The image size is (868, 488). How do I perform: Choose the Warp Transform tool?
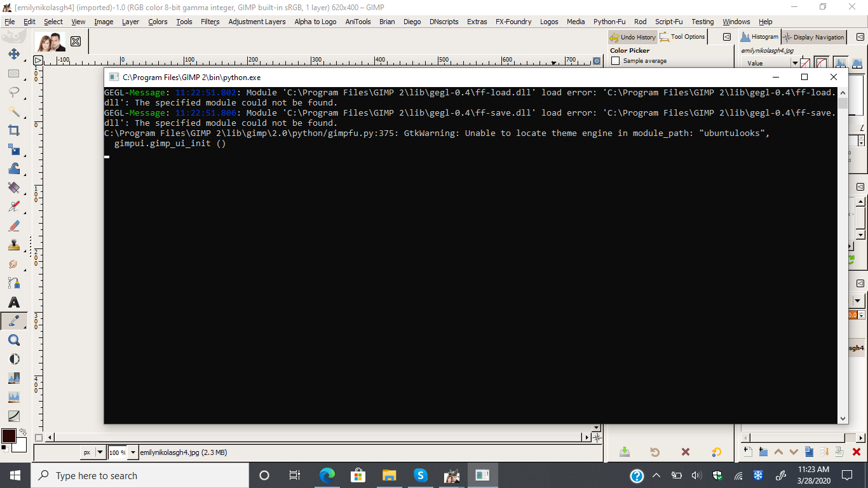(x=13, y=169)
